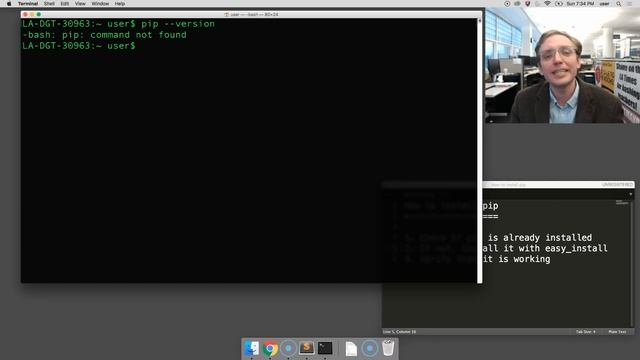Click 'is already installed' line in Sublime
640x360 pixels.
tap(540, 238)
